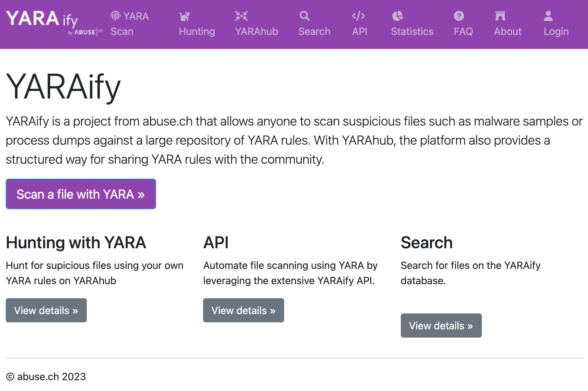Click the user silhouette Login icon

click(x=548, y=16)
